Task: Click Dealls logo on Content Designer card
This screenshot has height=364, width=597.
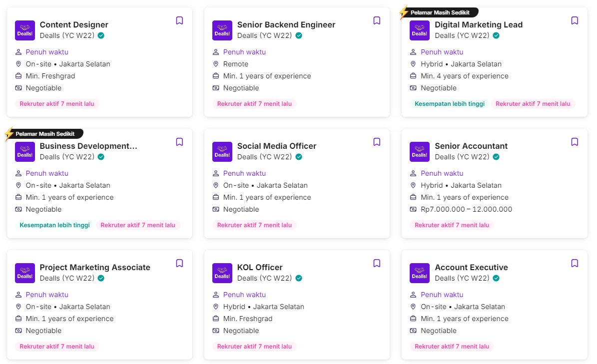Action: tap(25, 30)
